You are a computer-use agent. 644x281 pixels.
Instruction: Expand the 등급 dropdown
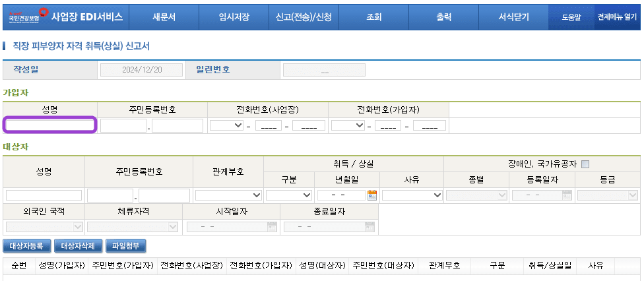tap(607, 195)
